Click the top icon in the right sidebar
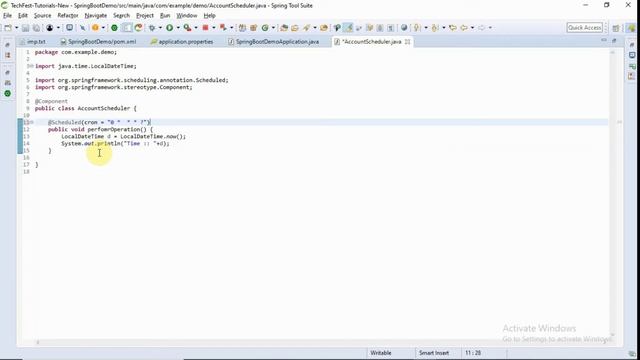Image resolution: width=640 pixels, height=360 pixels. (x=632, y=44)
